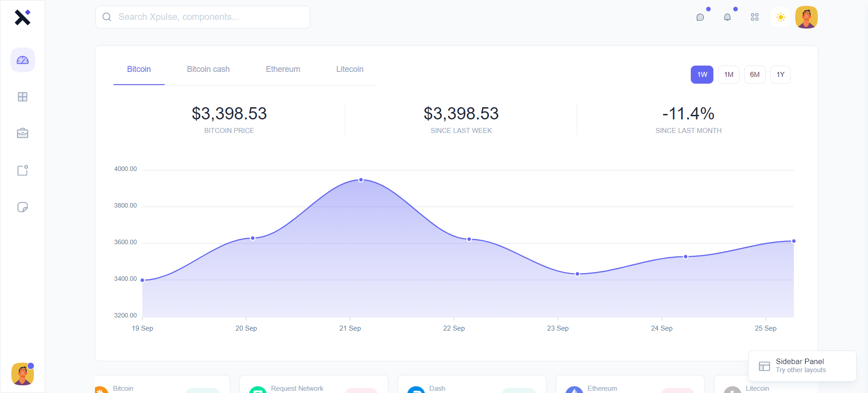Click the Xpulse logo icon
This screenshot has height=393, width=868.
[22, 17]
